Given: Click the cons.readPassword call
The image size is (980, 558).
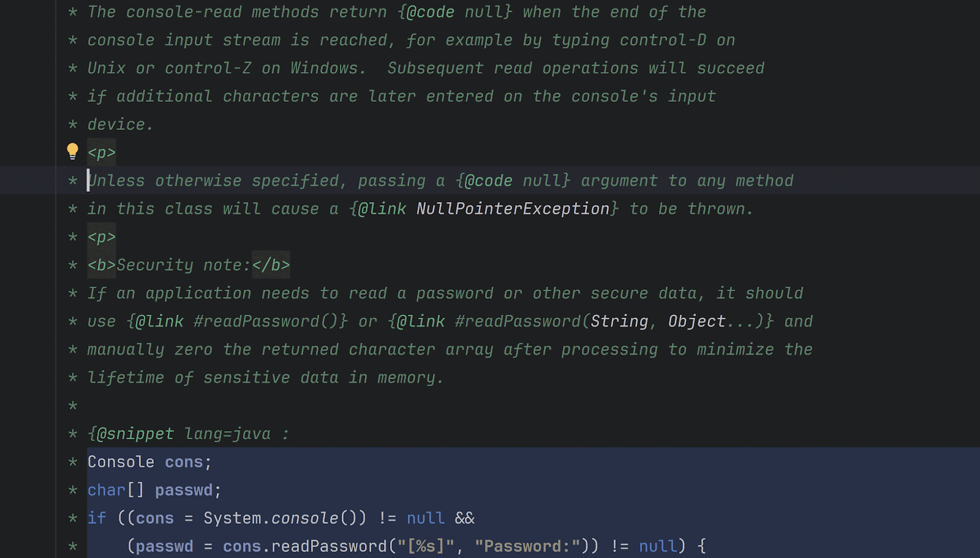Looking at the screenshot, I should 304,546.
